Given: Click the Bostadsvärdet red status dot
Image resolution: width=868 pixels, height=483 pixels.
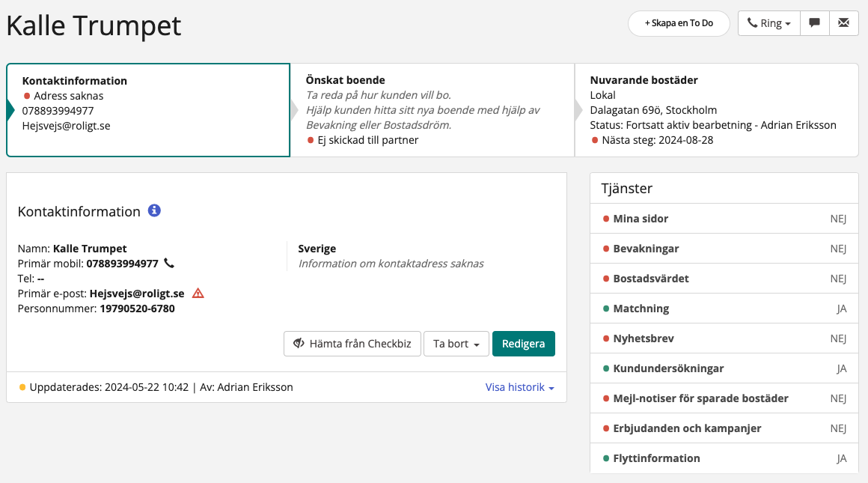Looking at the screenshot, I should [606, 279].
